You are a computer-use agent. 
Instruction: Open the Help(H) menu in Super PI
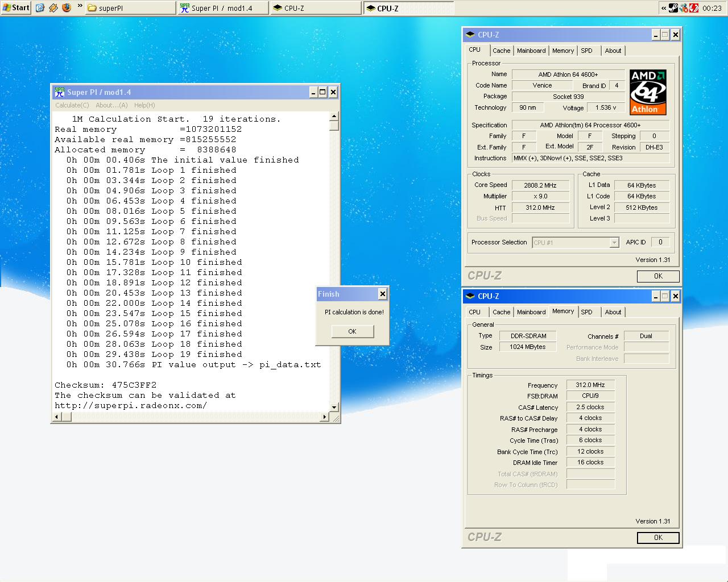coord(144,105)
